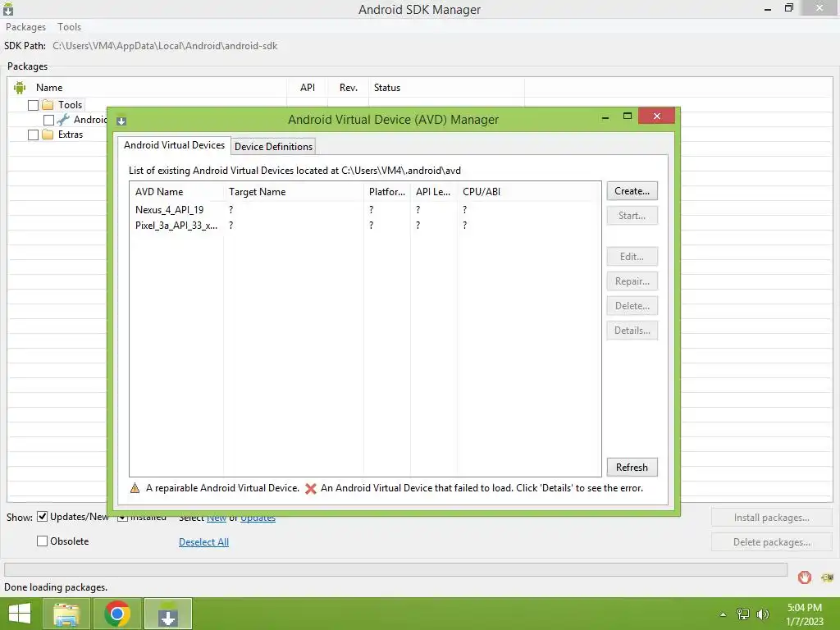
Task: Open the Windows Start button
Action: [20, 614]
